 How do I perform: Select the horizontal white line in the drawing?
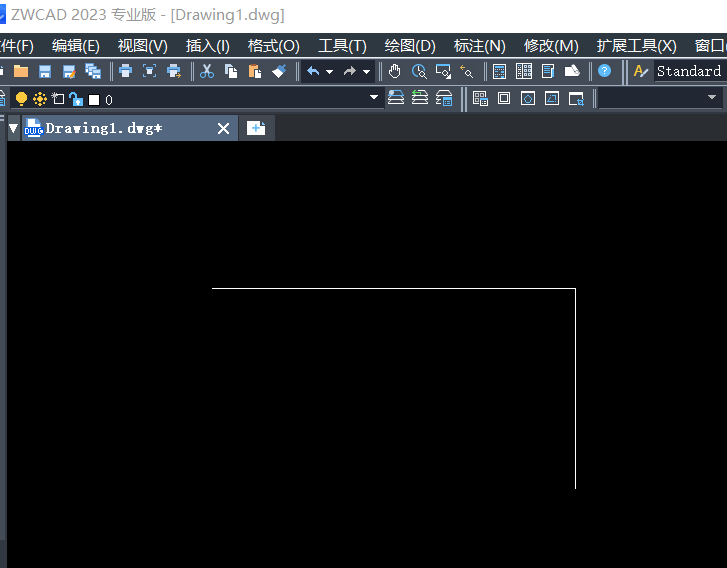point(394,288)
